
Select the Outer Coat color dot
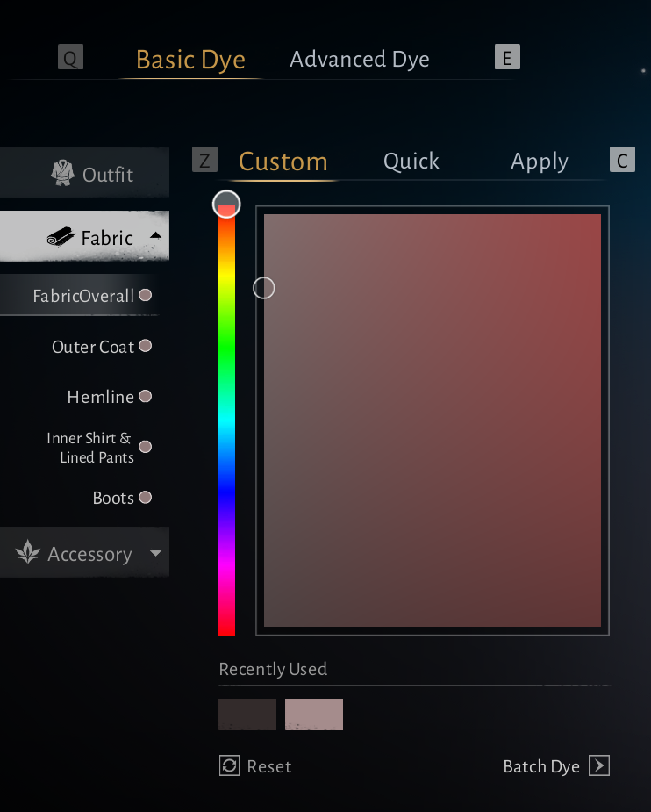(x=146, y=346)
